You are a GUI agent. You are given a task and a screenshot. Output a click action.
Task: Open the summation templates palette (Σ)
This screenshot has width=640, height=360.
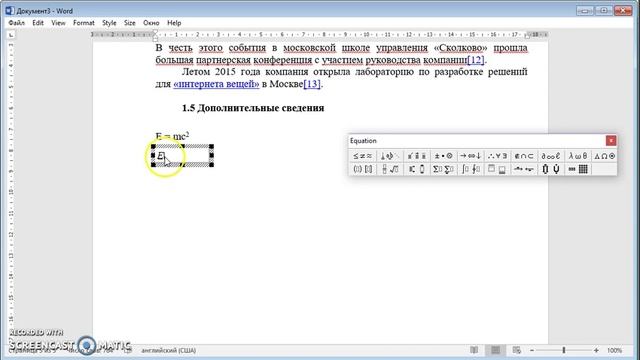(443, 169)
